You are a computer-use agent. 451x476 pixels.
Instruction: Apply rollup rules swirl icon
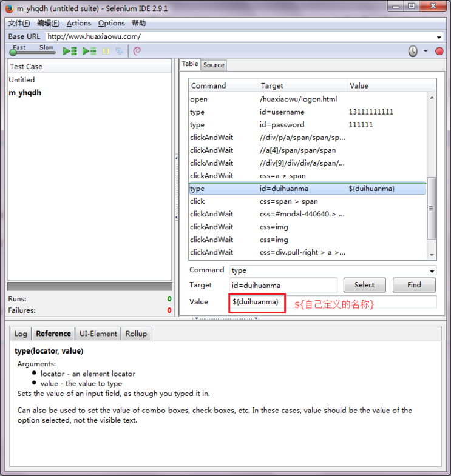137,51
